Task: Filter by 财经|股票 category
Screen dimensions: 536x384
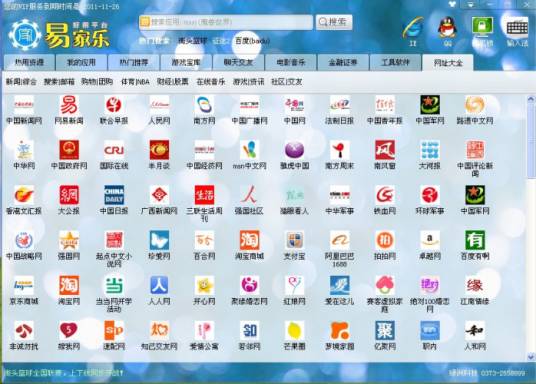Action: 173,82
